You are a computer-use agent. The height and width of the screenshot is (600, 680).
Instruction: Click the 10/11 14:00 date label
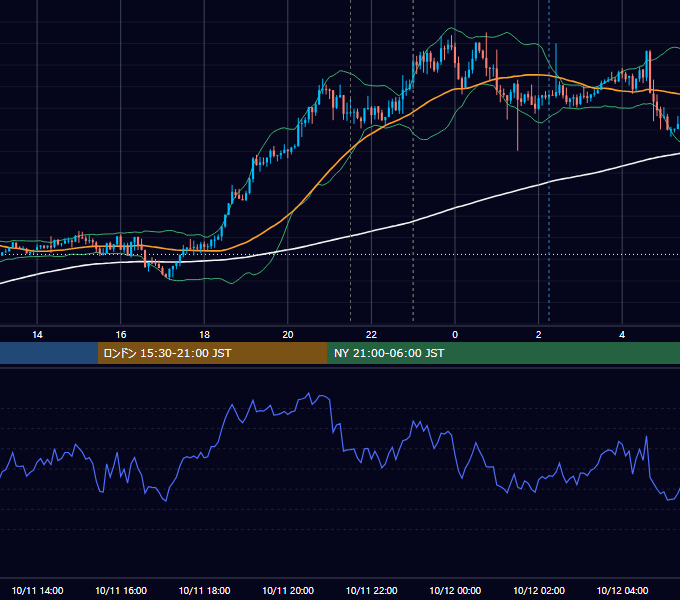pos(37,590)
